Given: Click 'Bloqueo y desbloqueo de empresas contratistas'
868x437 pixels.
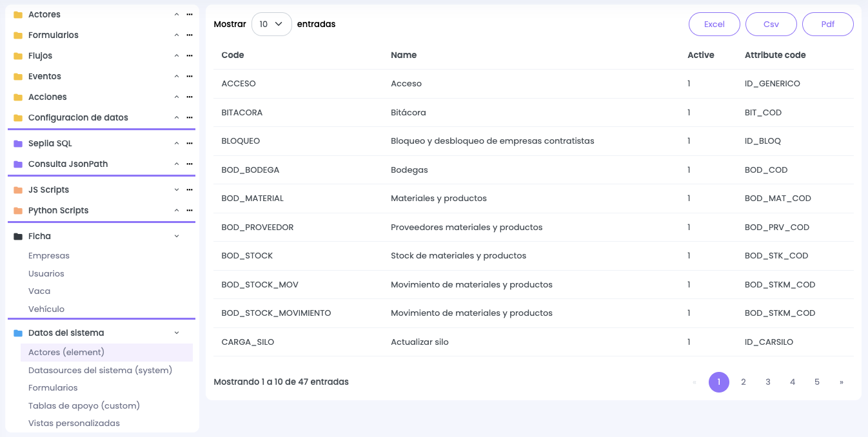Looking at the screenshot, I should click(x=493, y=141).
